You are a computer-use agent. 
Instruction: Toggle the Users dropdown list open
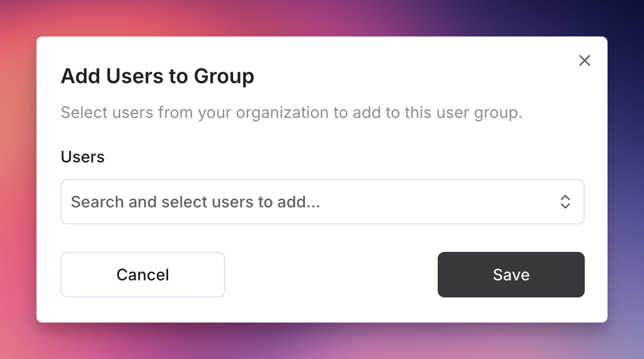point(323,202)
